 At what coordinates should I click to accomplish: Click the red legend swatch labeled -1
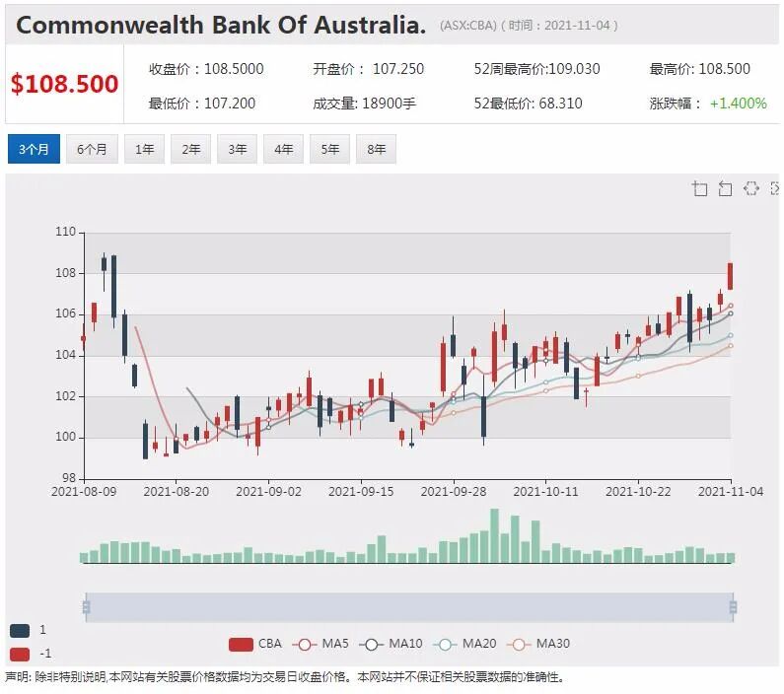[20, 654]
